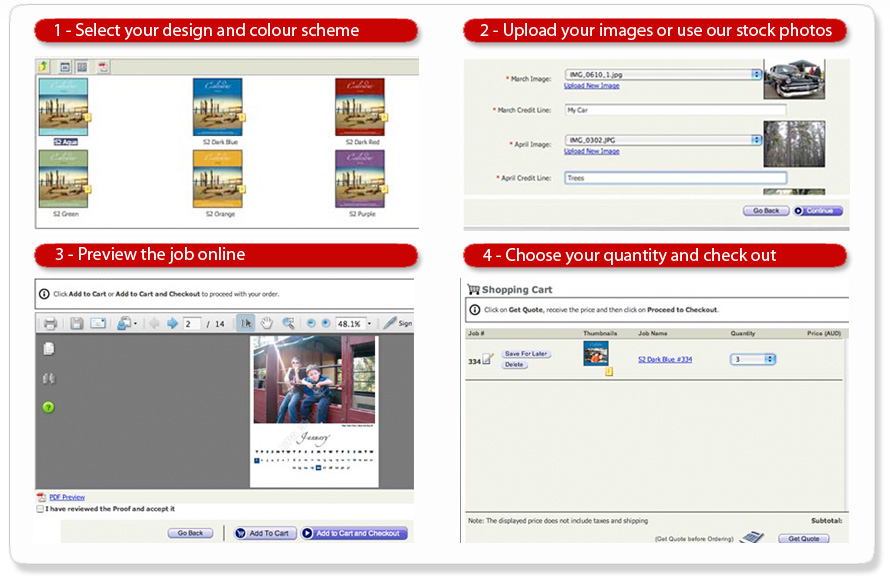This screenshot has width=890, height=584.
Task: Open the collaborate/share icon in the PDF toolbar
Action: pos(124,323)
